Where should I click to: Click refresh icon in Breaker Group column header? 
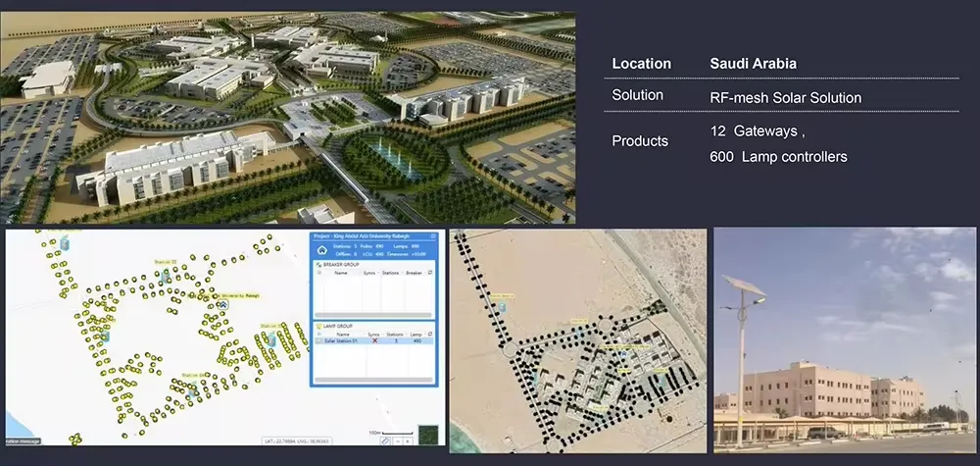[431, 274]
